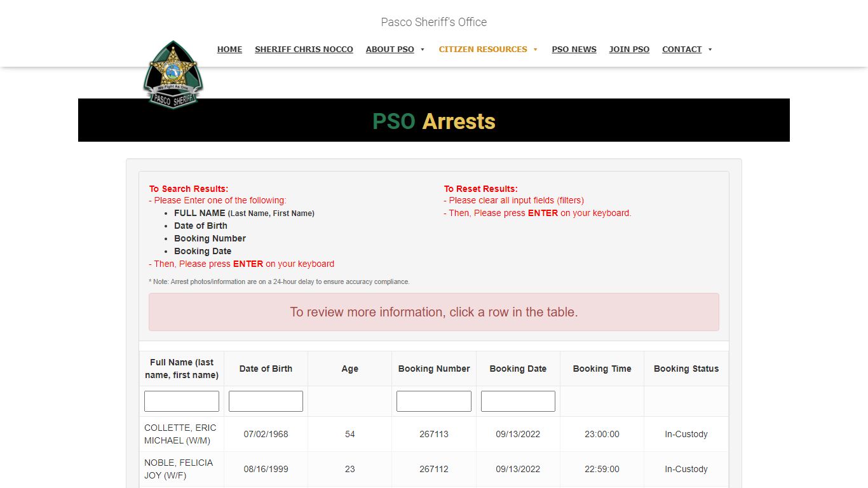
Task: Click booking number 267113
Action: tap(434, 434)
